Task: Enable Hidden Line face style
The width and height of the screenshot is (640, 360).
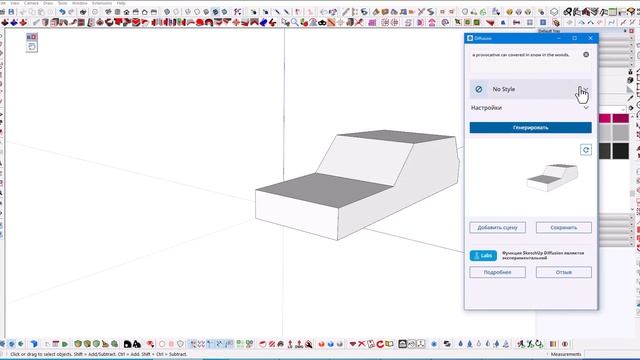Action: coord(196,11)
